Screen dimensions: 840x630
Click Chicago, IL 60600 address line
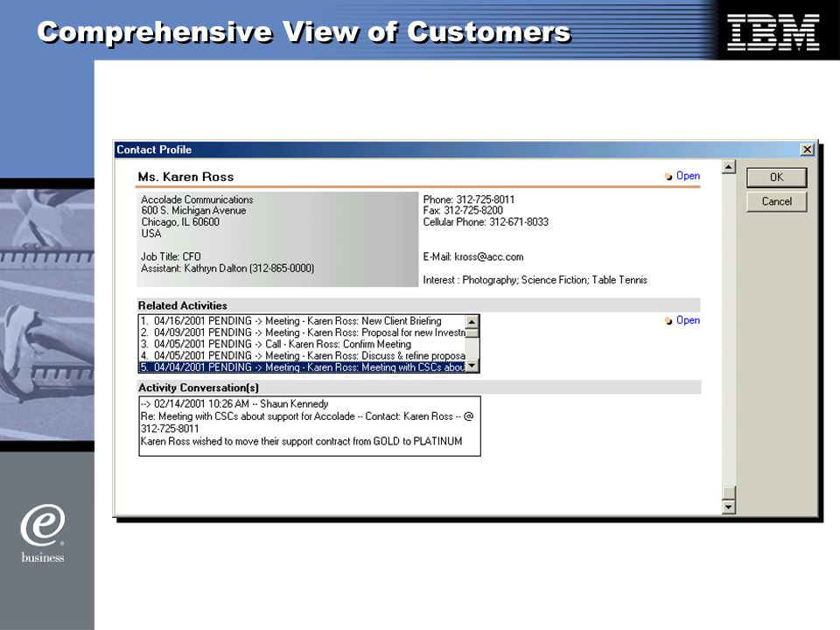[x=180, y=221]
